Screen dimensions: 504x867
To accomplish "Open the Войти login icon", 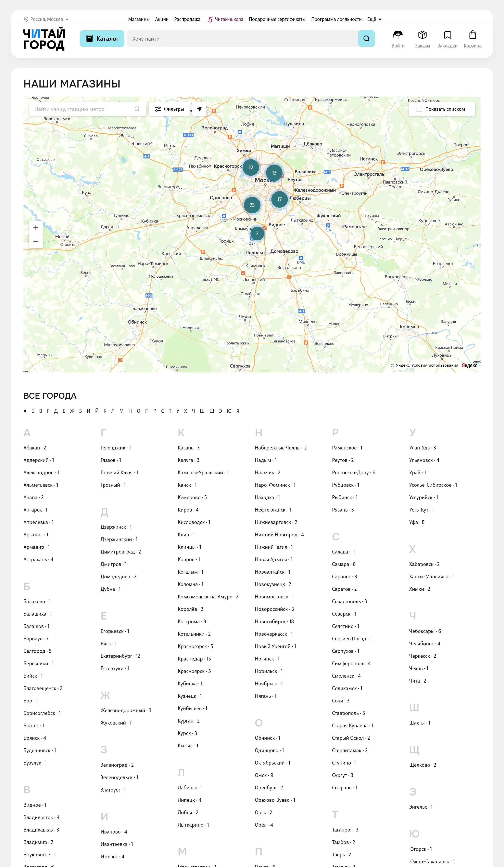I will coord(398,35).
